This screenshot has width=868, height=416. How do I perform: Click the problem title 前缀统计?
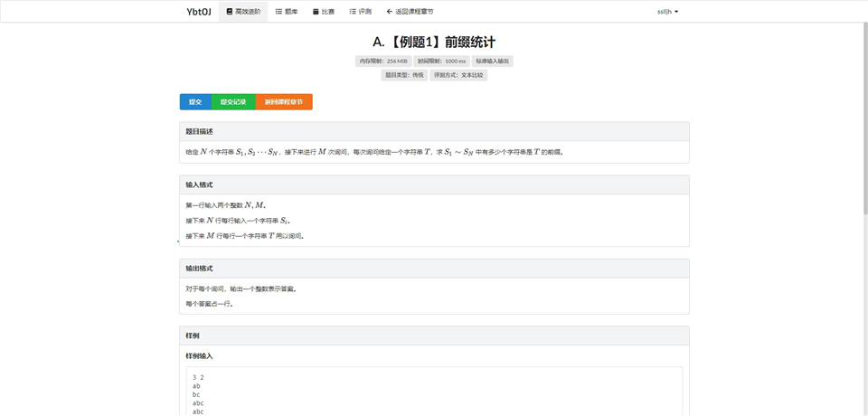pyautogui.click(x=434, y=43)
